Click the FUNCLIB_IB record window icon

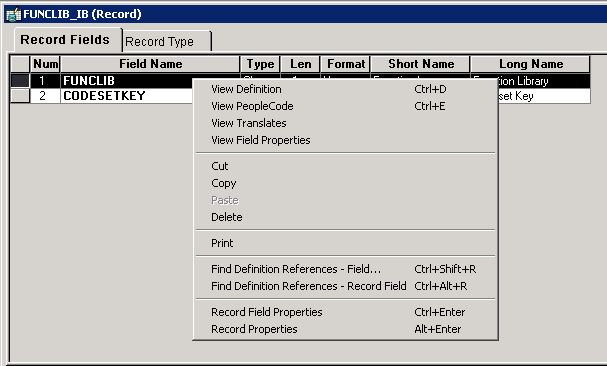point(13,14)
